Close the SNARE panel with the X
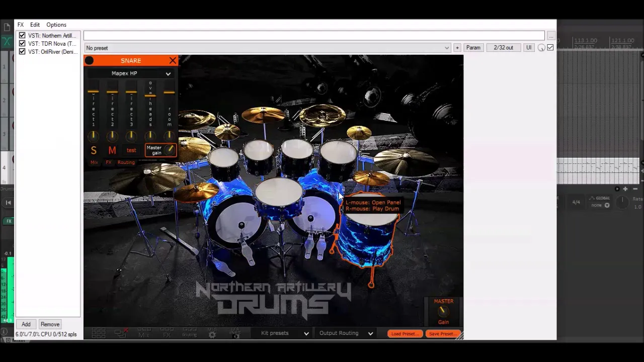Viewport: 644px width, 362px height. click(x=173, y=60)
